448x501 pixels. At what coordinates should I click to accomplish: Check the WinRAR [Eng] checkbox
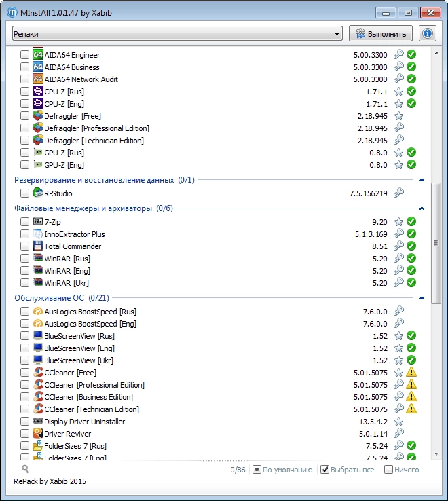(x=24, y=271)
